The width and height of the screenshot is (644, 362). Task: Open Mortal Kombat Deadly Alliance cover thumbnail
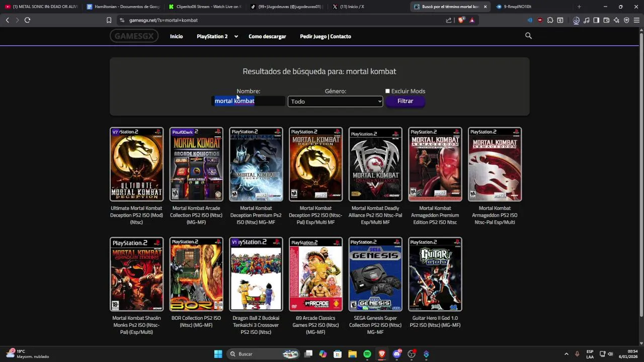[x=375, y=164]
